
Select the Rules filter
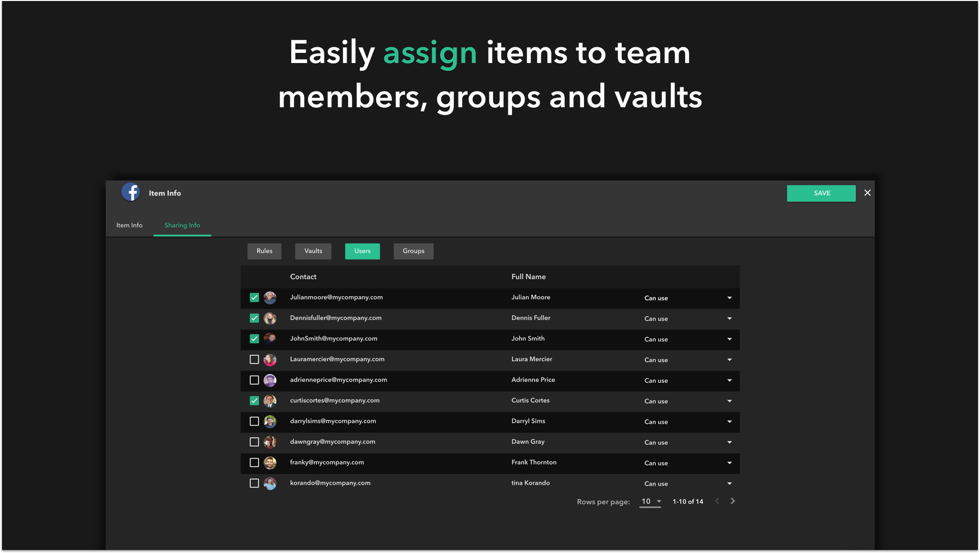click(264, 251)
